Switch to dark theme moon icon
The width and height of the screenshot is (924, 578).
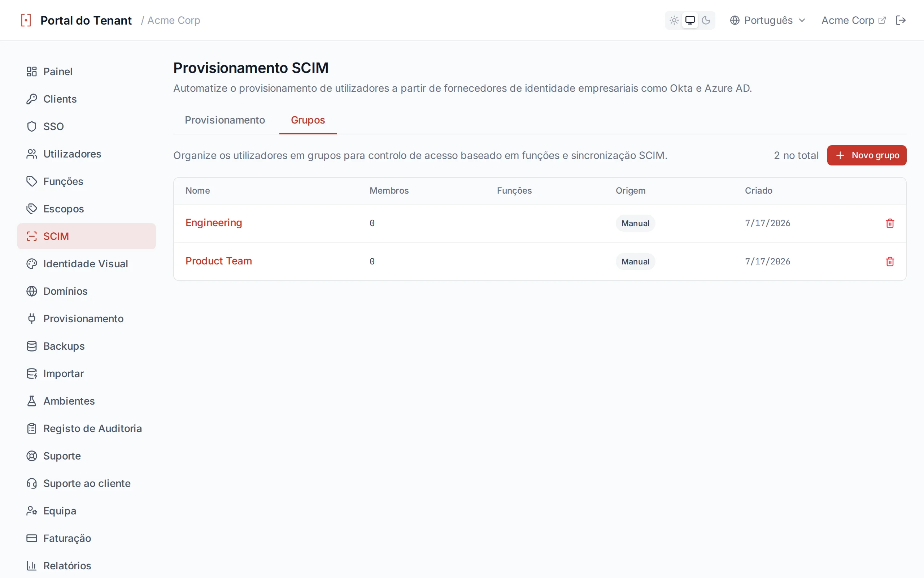[706, 20]
